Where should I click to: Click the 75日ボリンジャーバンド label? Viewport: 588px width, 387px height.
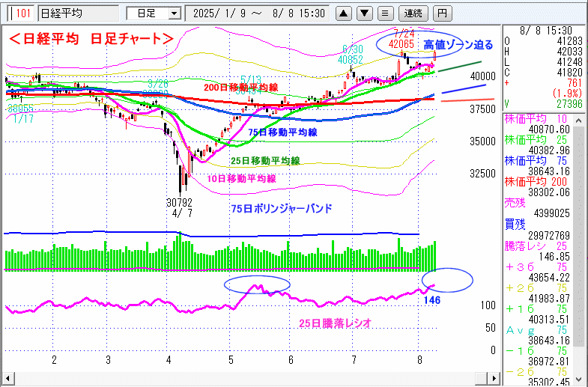pyautogui.click(x=282, y=209)
